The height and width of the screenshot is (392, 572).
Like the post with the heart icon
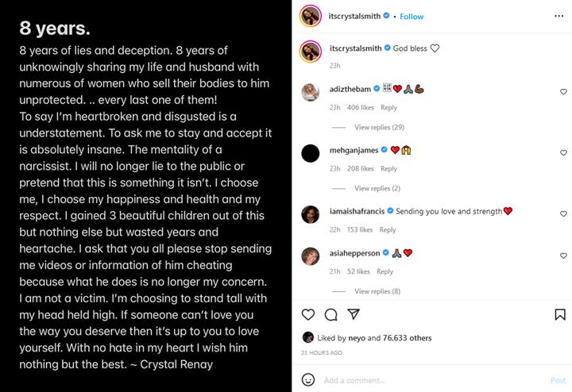click(308, 314)
